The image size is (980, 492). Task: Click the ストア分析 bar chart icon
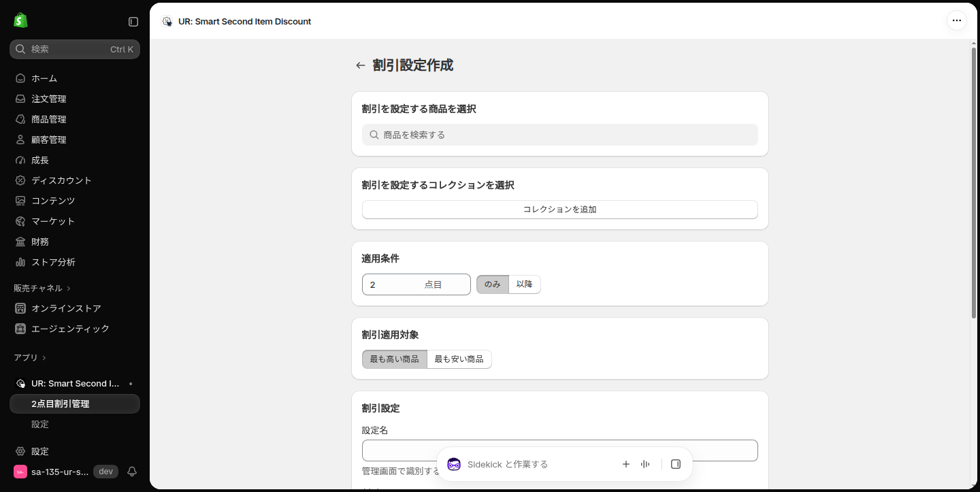(x=20, y=262)
